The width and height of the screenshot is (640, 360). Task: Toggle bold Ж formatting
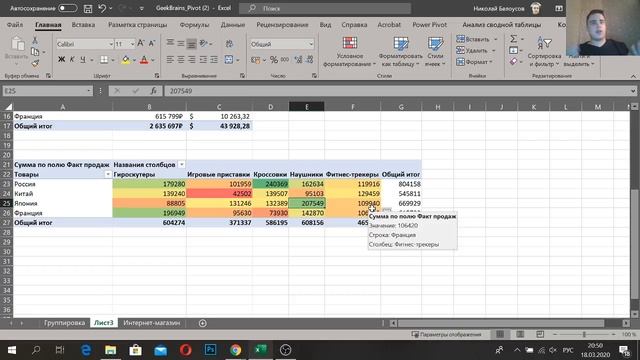point(61,60)
